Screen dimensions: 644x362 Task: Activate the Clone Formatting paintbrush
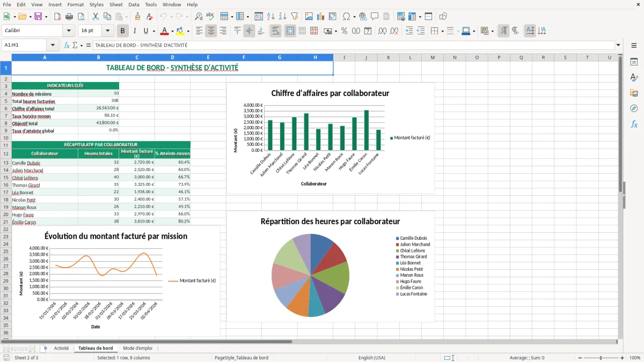point(137,17)
